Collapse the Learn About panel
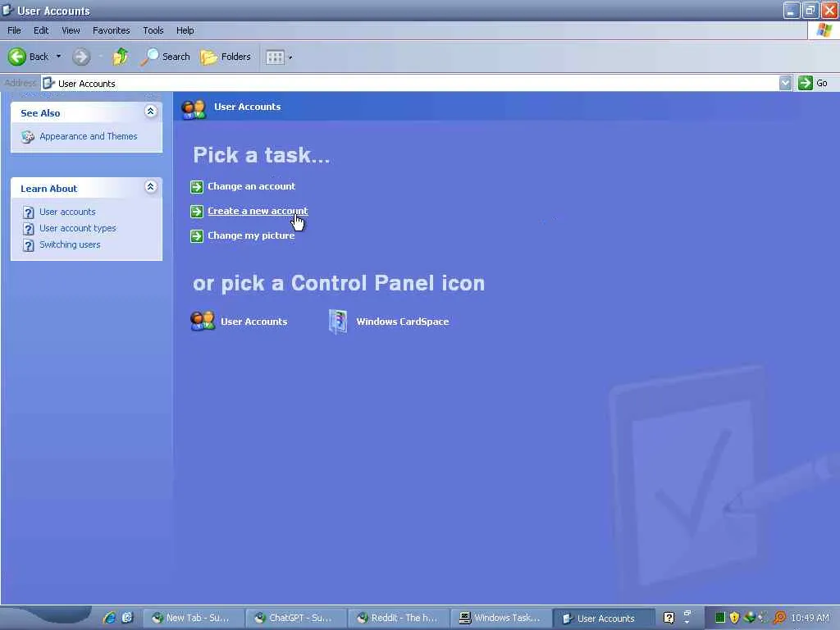The image size is (840, 630). coord(151,187)
